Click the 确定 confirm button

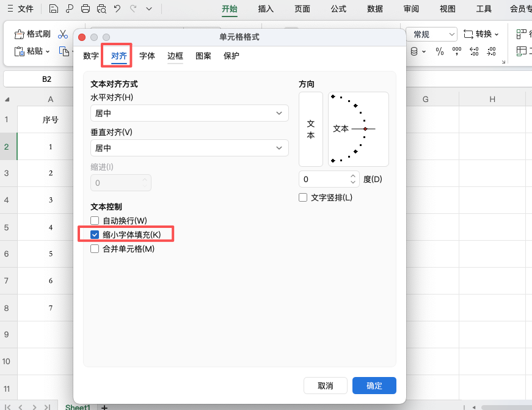[374, 386]
